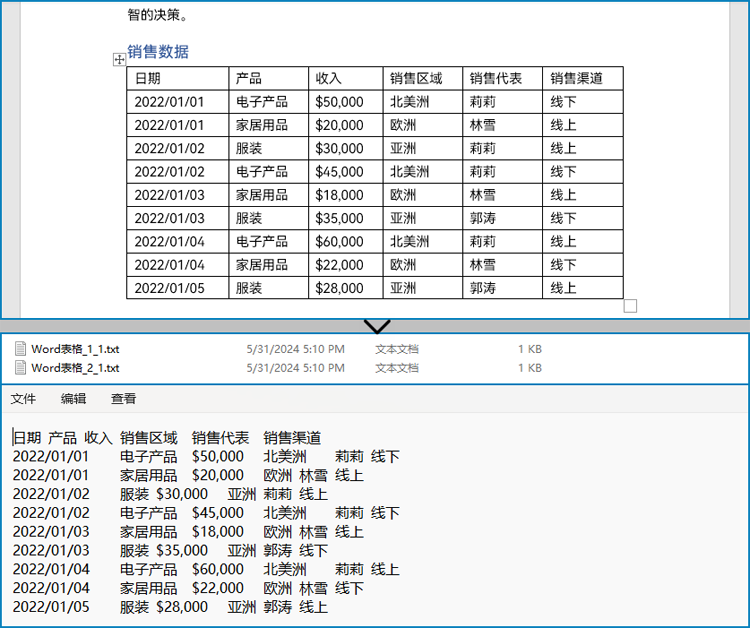The width and height of the screenshot is (750, 628).
Task: Click 线下 cell in the $50,000 table row
Action: point(583,102)
